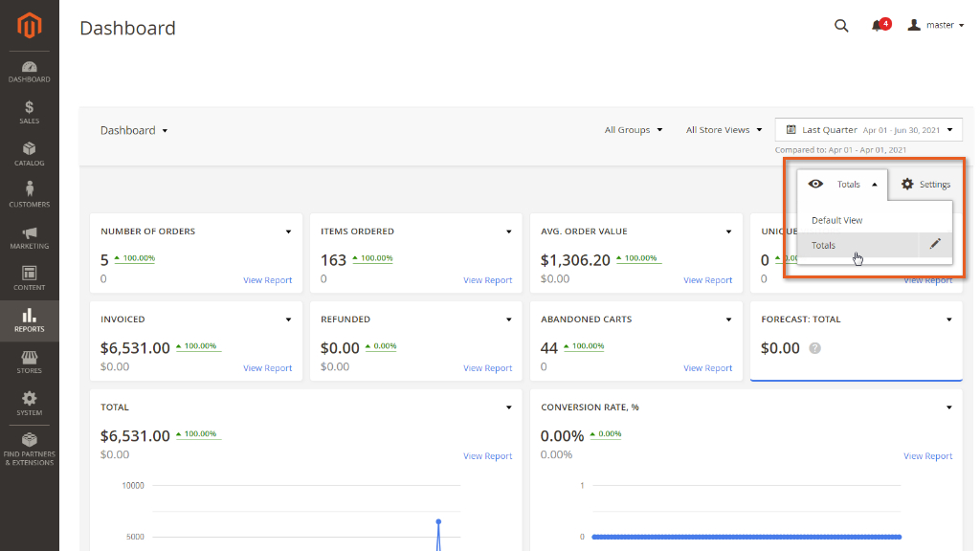Click the 100.00% change on Items Ordered
This screenshot has height=551, width=980.
(372, 258)
